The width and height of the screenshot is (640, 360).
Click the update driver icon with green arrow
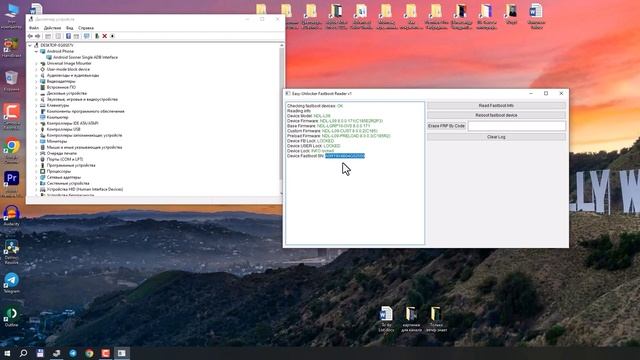point(97,36)
